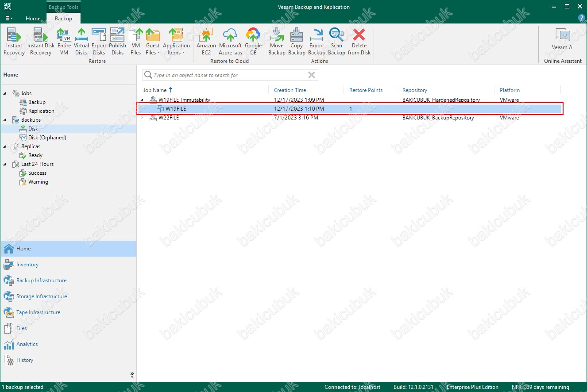
Task: Select Disk (Orphaned) in the tree
Action: pos(47,138)
